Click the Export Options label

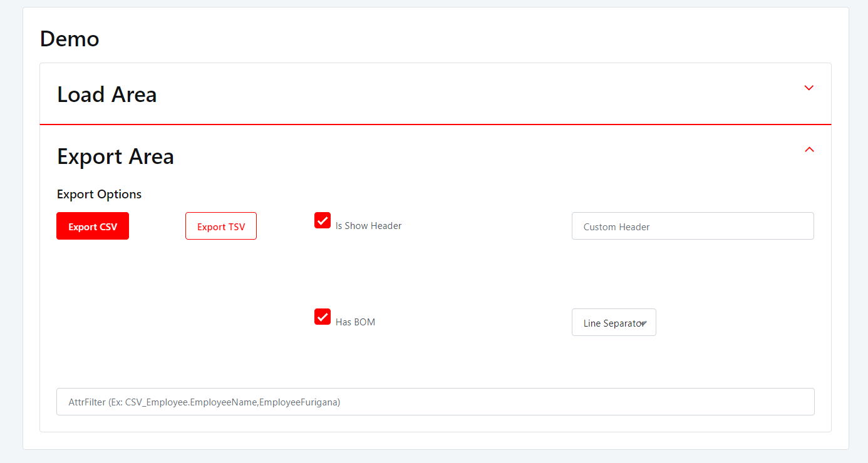(x=99, y=194)
